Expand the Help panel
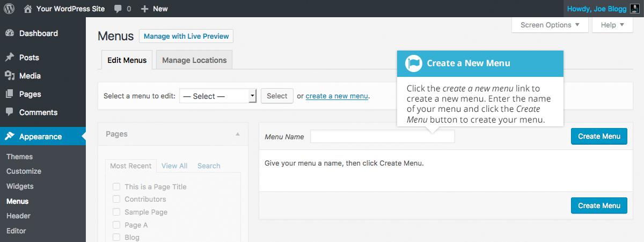Viewport: 644px width, 242px height. click(x=612, y=25)
